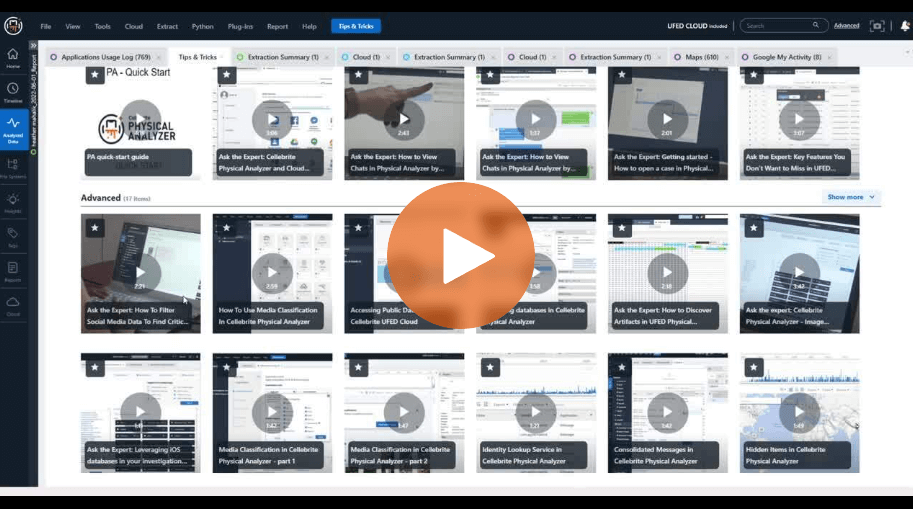
Task: Open the Insights sidebar icon
Action: [x=13, y=203]
